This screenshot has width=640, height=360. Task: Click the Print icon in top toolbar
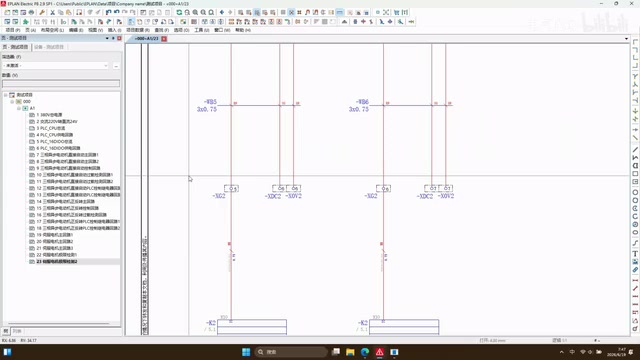pyautogui.click(x=31, y=13)
